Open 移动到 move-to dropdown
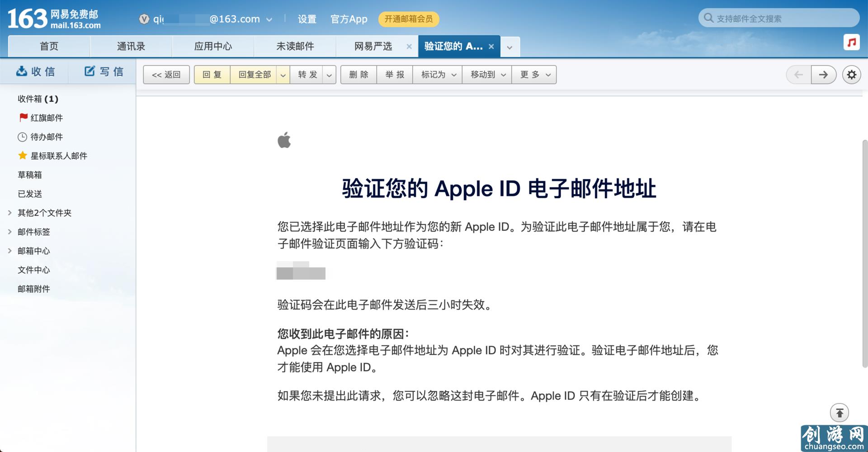Screen dimensions: 868x452 point(487,75)
